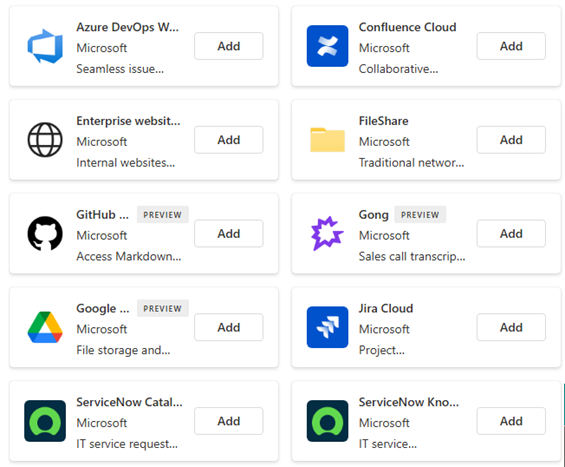Open the 'Jira Cloud' title
Image resolution: width=565 pixels, height=467 pixels.
tap(386, 308)
